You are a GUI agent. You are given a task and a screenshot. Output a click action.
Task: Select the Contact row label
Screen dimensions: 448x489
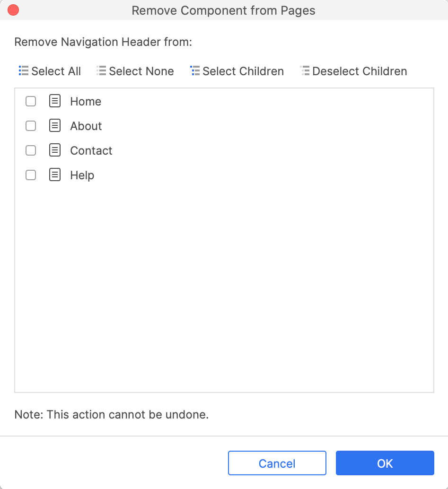pos(91,151)
